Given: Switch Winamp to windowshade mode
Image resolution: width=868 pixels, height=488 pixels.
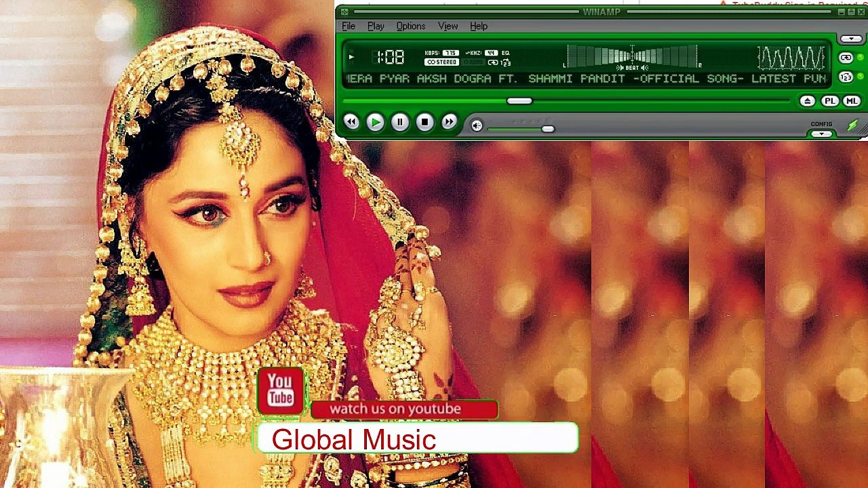Looking at the screenshot, I should tap(852, 12).
